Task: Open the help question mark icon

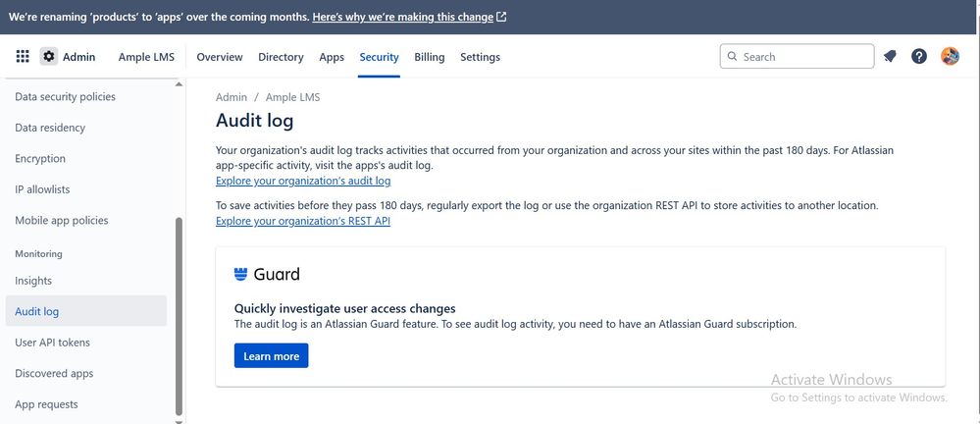Action: (x=919, y=56)
